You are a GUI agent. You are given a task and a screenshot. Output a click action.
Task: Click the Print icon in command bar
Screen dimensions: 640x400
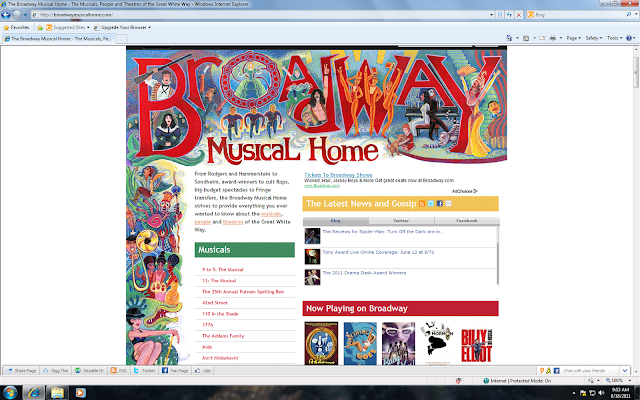pos(553,38)
